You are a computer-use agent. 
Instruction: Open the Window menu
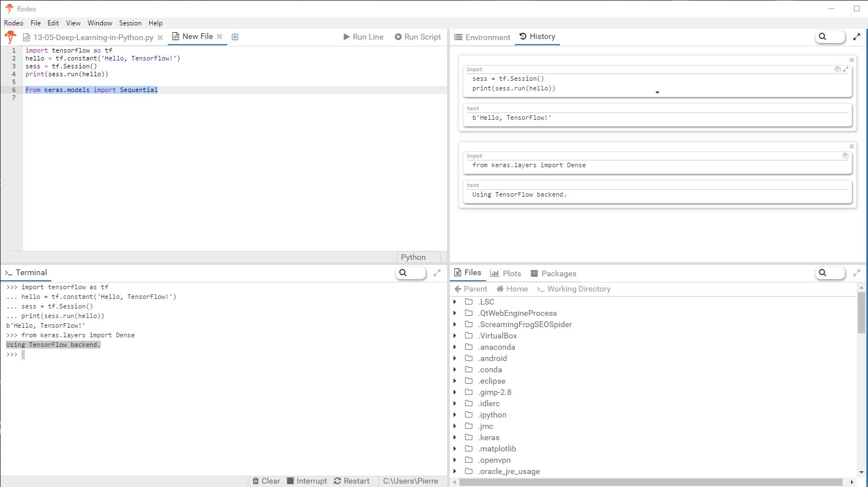100,23
